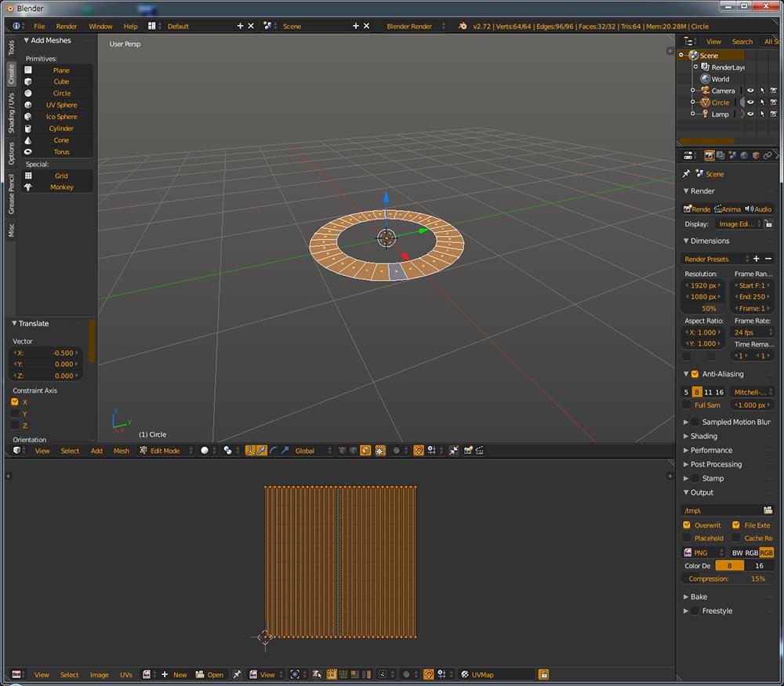Toggle the lock icon in UV editor header
784x686 pixels.
tap(543, 674)
